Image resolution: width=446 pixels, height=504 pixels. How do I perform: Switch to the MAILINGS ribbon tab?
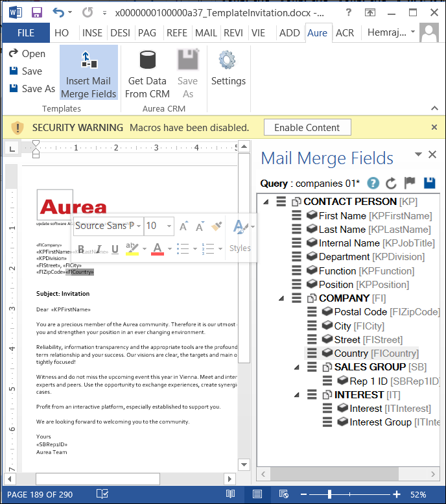click(206, 33)
